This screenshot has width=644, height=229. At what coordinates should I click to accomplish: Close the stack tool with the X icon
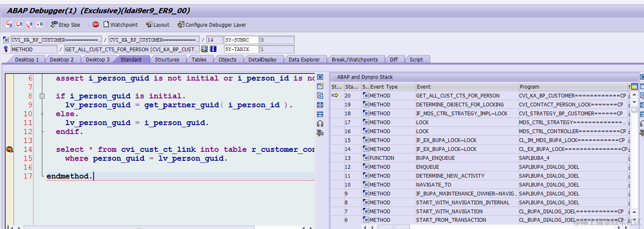320,77
